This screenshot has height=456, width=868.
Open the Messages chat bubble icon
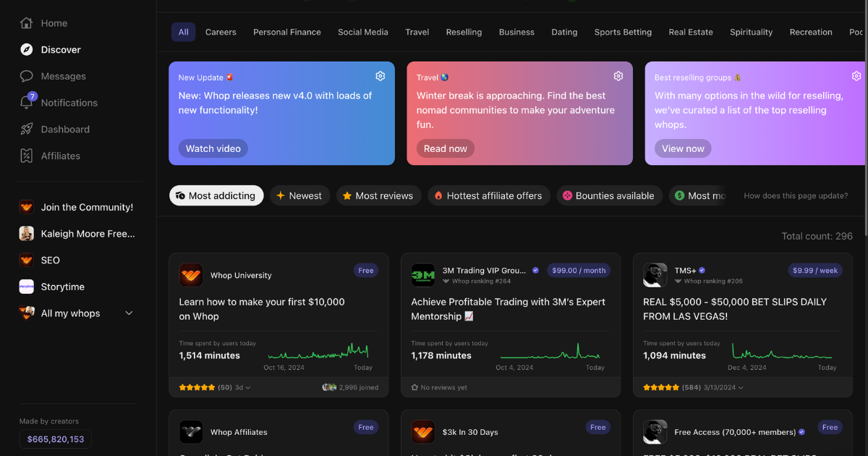click(27, 76)
